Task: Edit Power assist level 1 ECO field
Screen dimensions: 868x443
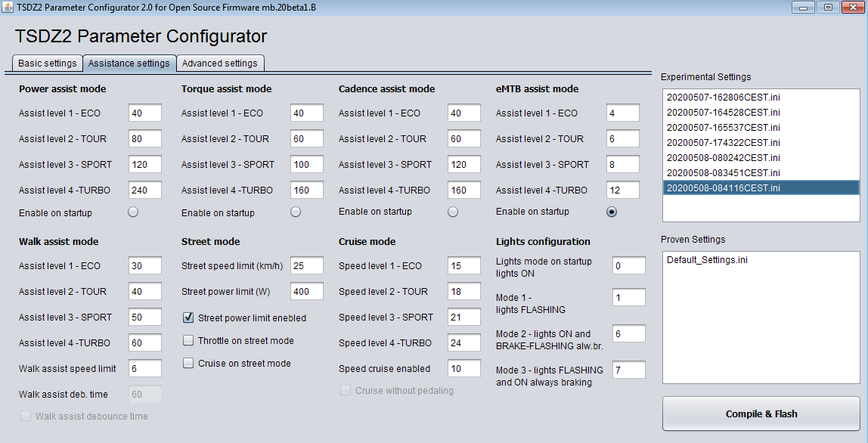Action: point(145,113)
